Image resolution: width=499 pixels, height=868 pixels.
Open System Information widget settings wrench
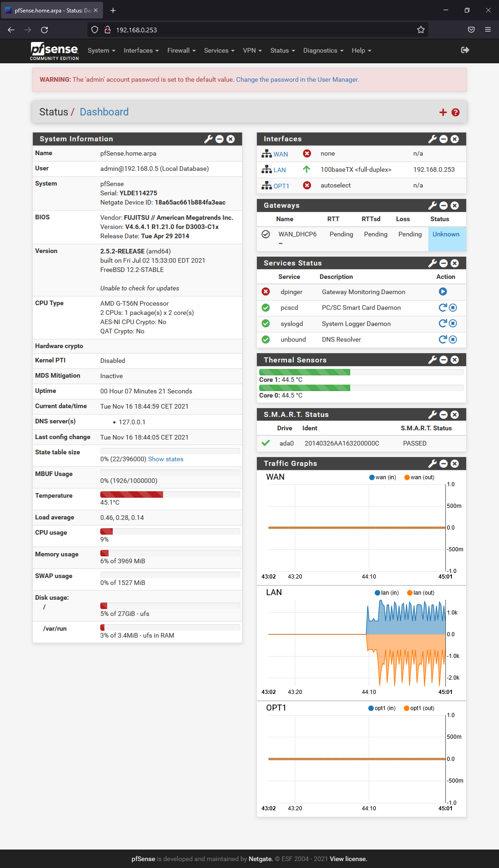208,139
